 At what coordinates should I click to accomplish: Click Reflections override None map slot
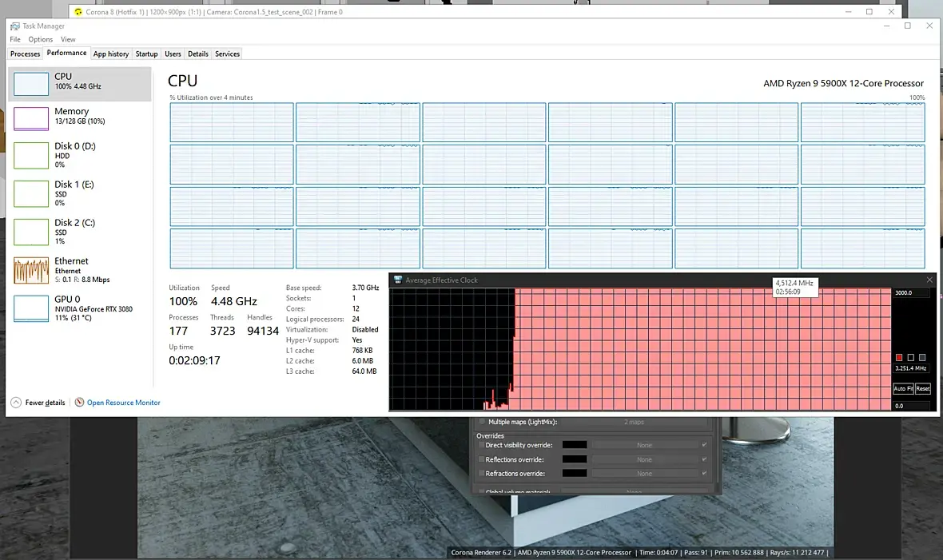(x=645, y=459)
